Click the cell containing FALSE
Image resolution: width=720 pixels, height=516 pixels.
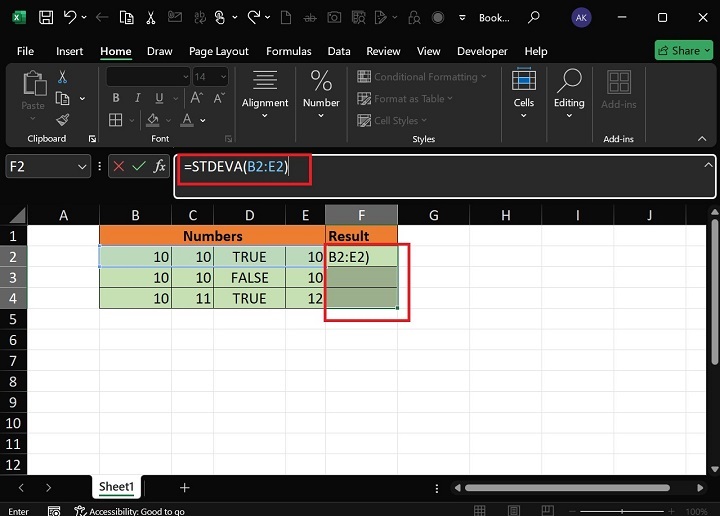coord(249,278)
